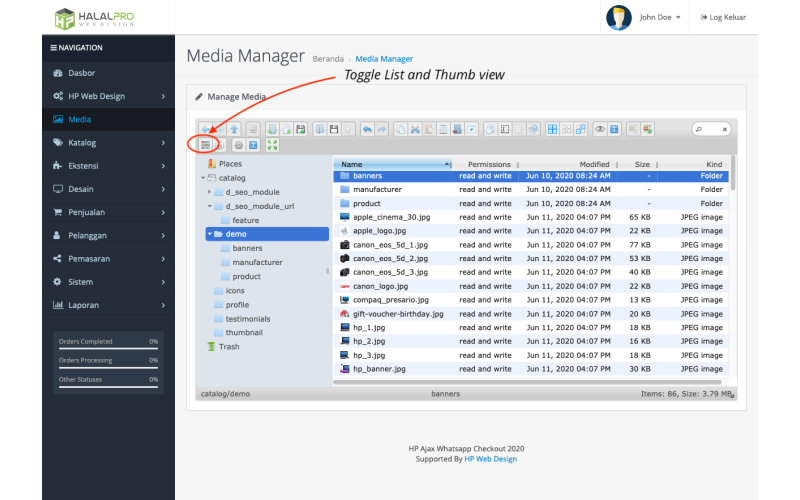The image size is (800, 500).
Task: Show info for the selected item
Action: coord(614,129)
